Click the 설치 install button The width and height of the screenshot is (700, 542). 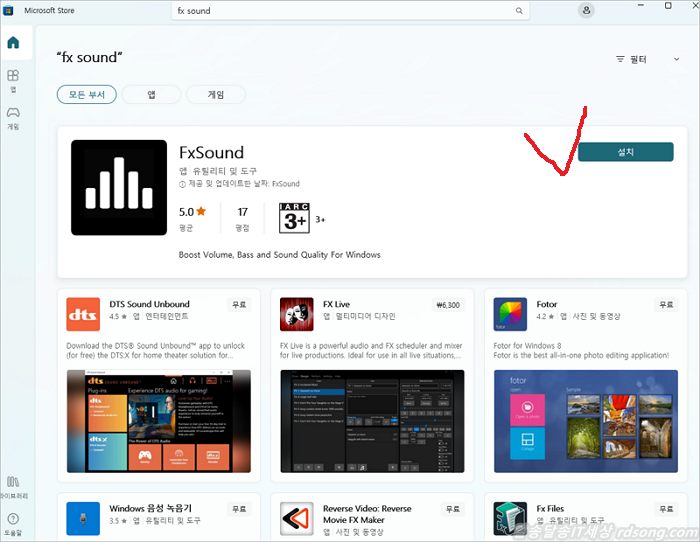coord(625,152)
